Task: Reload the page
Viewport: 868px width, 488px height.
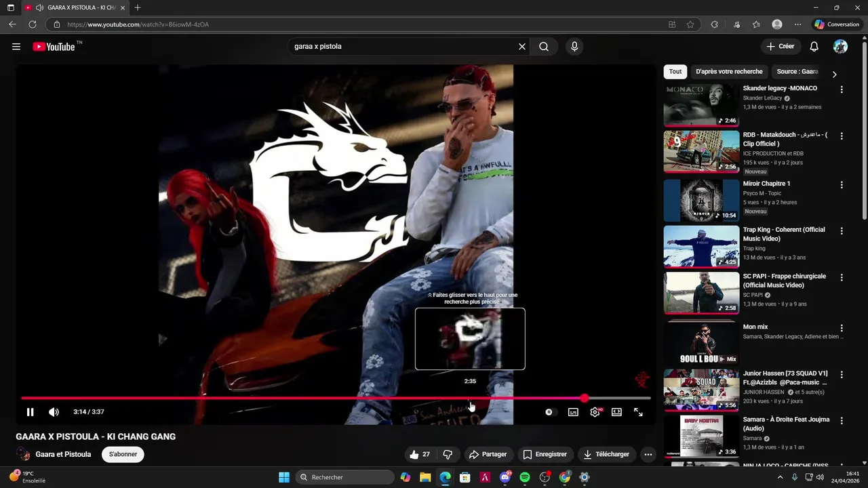Action: point(32,24)
